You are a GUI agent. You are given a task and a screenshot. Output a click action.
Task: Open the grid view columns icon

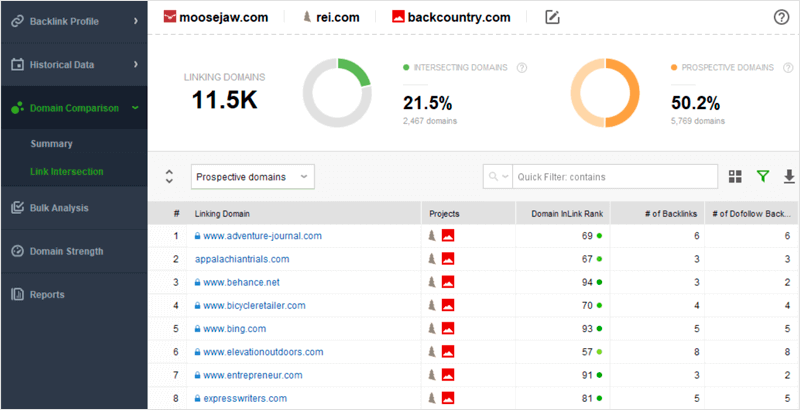(736, 176)
